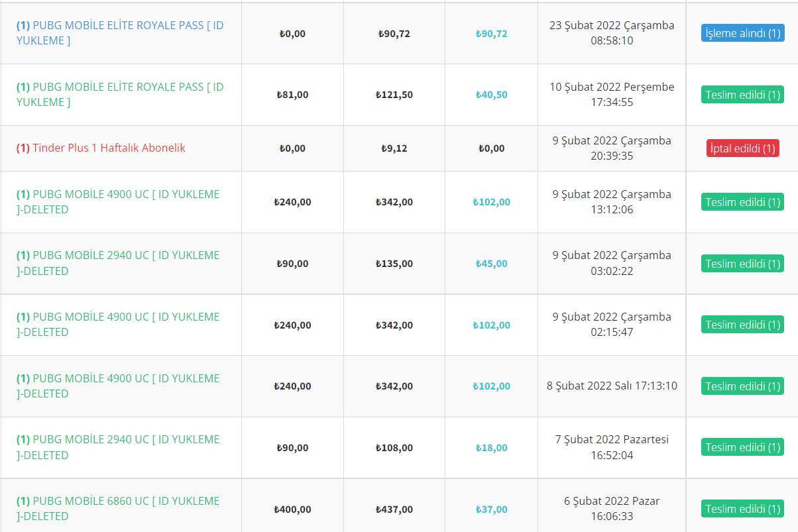Image resolution: width=798 pixels, height=532 pixels.
Task: Open the 2940 UC order from 7 Şubat Pazartesi
Action: pos(118,447)
